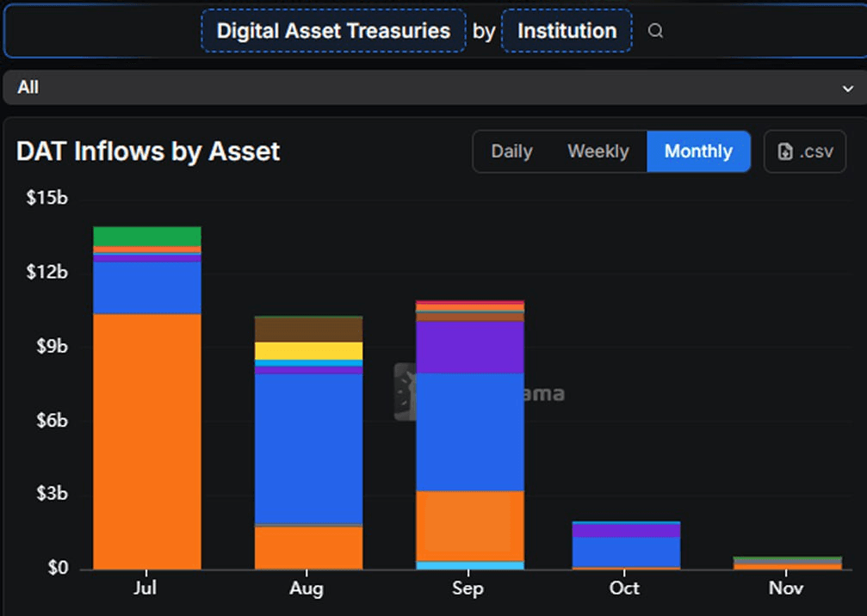Open the Digital Asset Treasuries selector

point(333,31)
